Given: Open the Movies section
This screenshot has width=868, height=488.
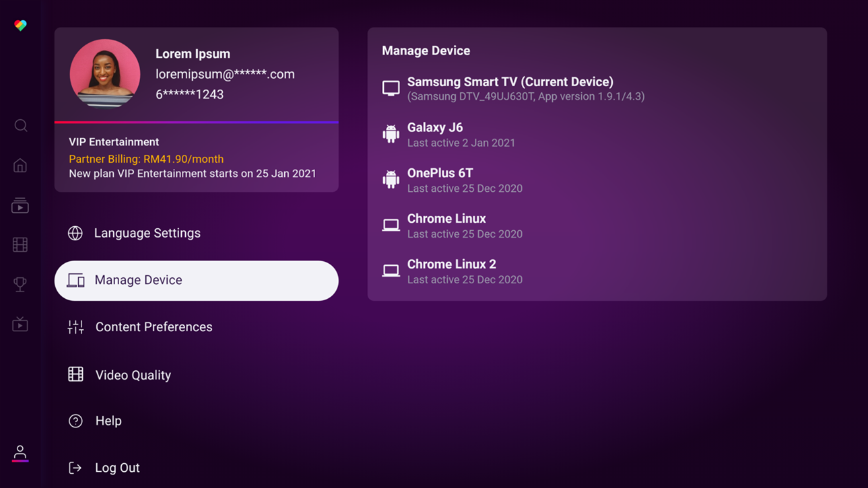Looking at the screenshot, I should click(x=20, y=244).
